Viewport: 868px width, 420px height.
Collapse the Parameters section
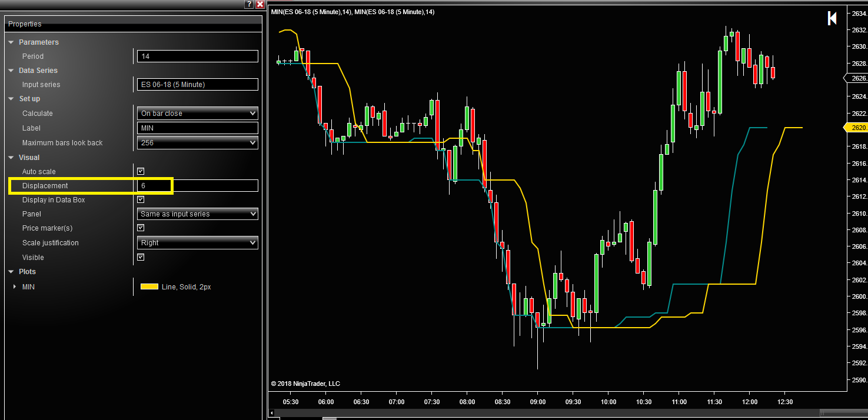coord(11,42)
